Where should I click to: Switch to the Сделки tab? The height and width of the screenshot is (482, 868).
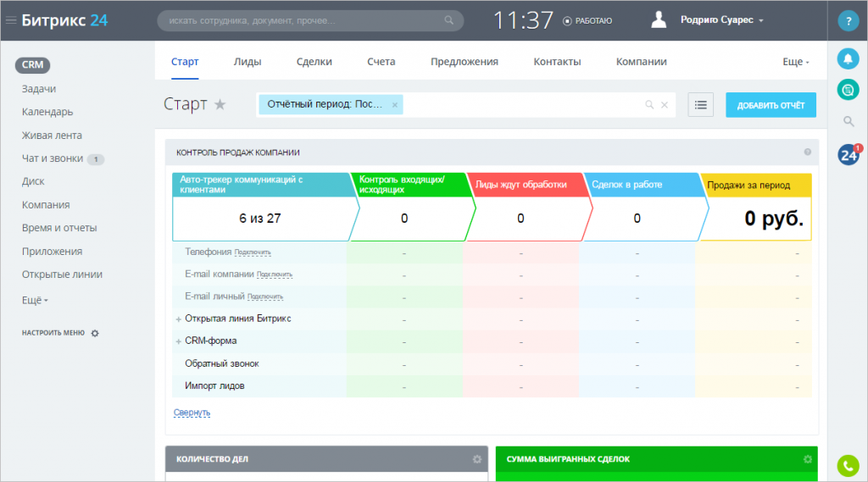click(314, 62)
